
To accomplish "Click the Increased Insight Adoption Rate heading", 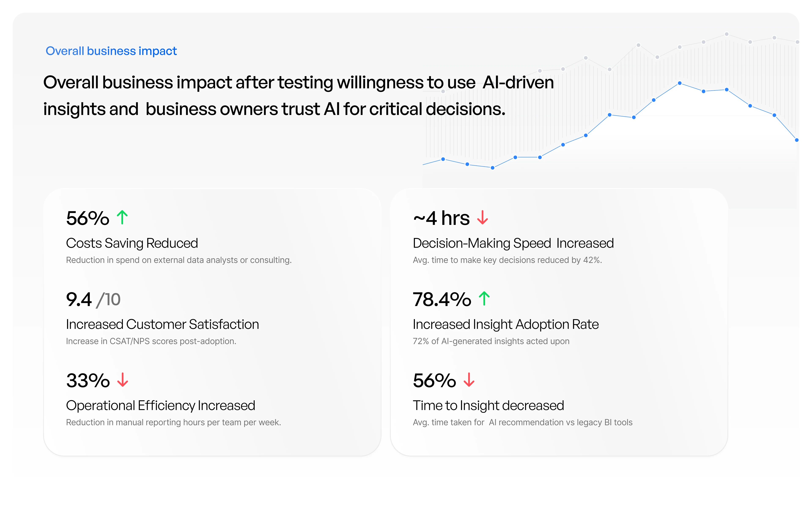I will [x=505, y=324].
